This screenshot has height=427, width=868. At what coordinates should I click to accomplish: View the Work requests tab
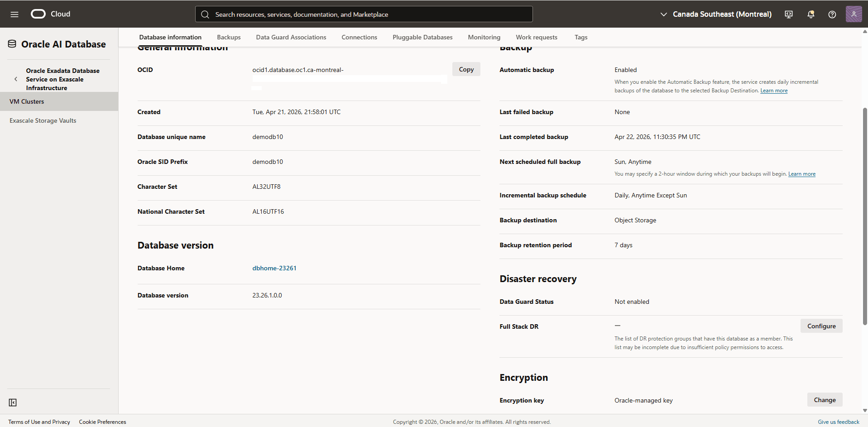[537, 37]
